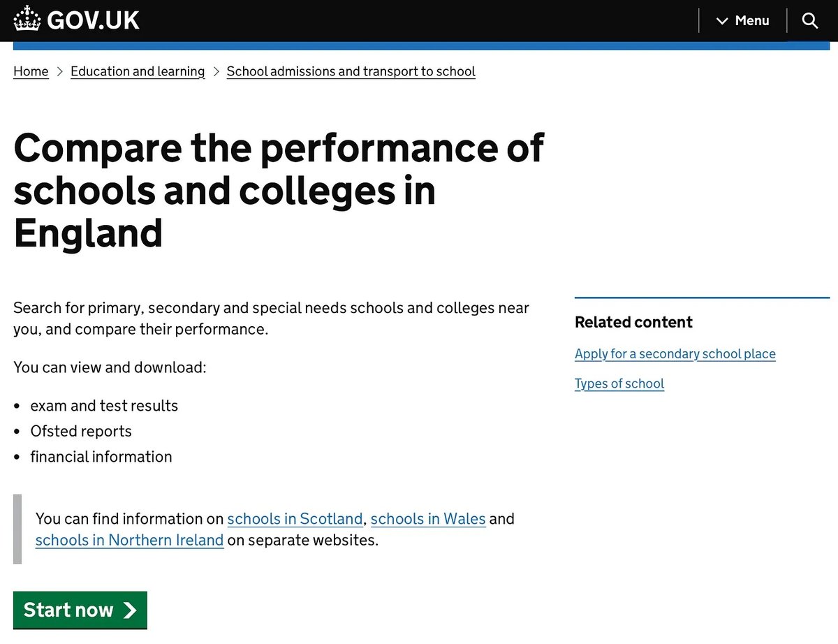Image resolution: width=838 pixels, height=644 pixels.
Task: Open School admissions and transport breadcrumb
Action: click(x=351, y=71)
